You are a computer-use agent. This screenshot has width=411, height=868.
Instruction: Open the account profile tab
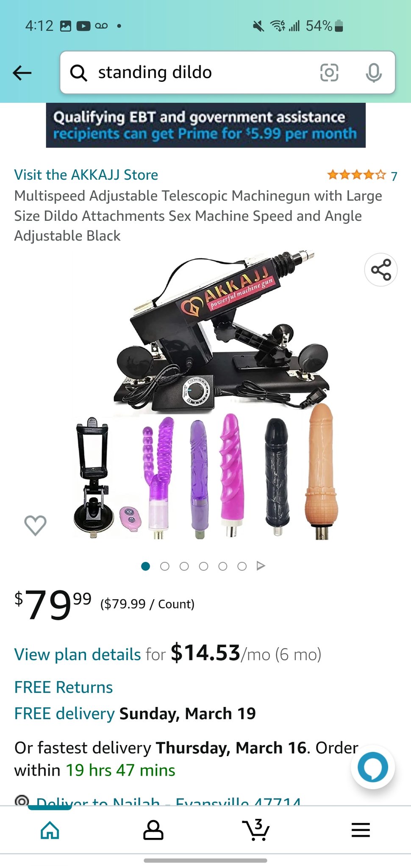pyautogui.click(x=153, y=830)
